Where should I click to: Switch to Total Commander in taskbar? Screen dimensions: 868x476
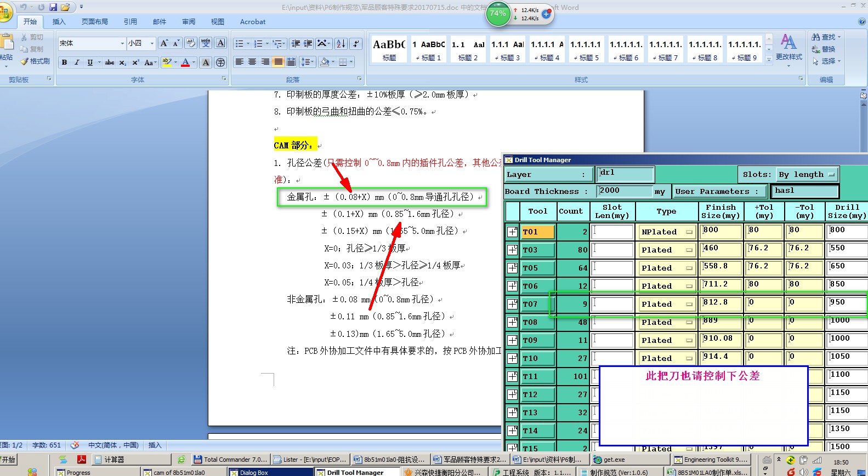coord(231,460)
